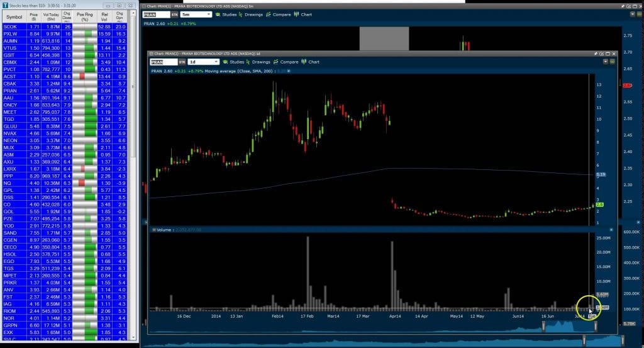The width and height of the screenshot is (644, 348).
Task: Open Studies in the PRAN daily chart window
Action: pyautogui.click(x=233, y=62)
